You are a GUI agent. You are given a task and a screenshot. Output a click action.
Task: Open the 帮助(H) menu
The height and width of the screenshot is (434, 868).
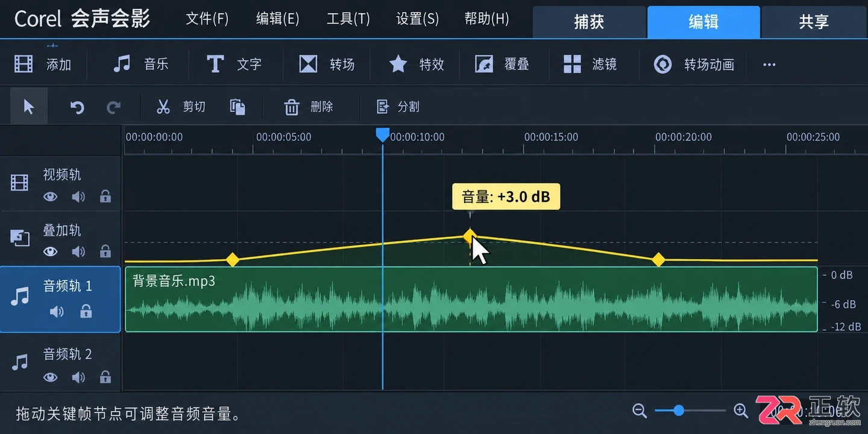pos(487,19)
